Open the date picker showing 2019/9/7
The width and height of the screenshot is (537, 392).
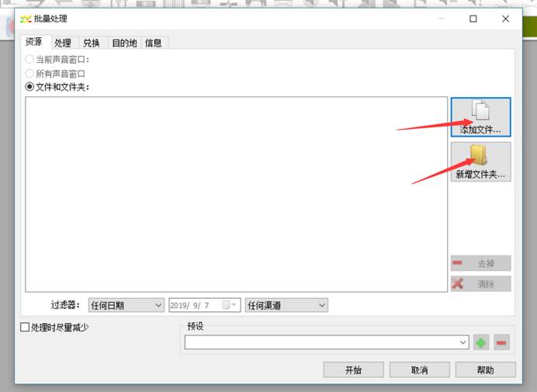point(205,305)
